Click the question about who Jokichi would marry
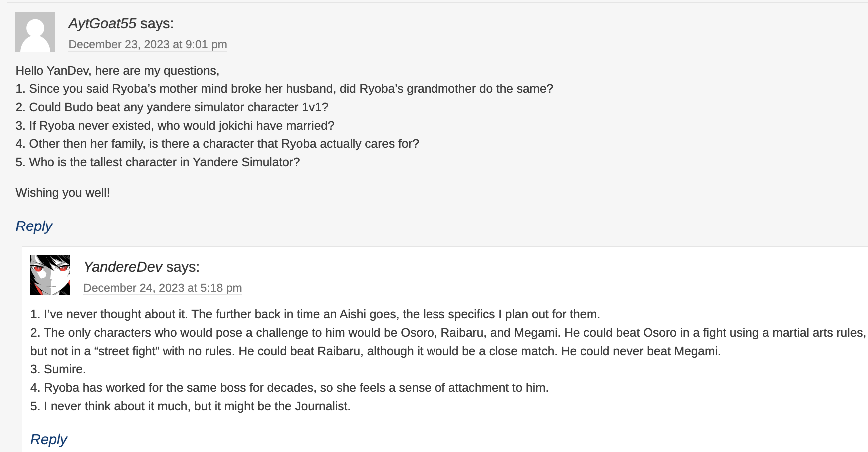 [175, 126]
